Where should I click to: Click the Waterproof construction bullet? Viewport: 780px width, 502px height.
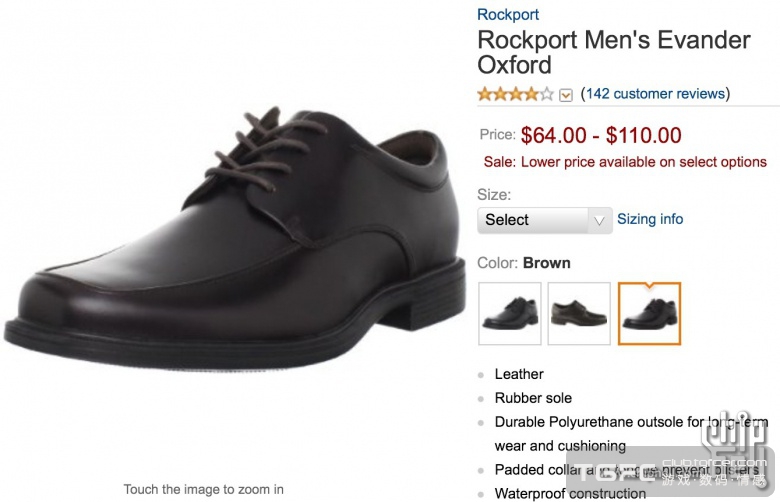point(570,493)
